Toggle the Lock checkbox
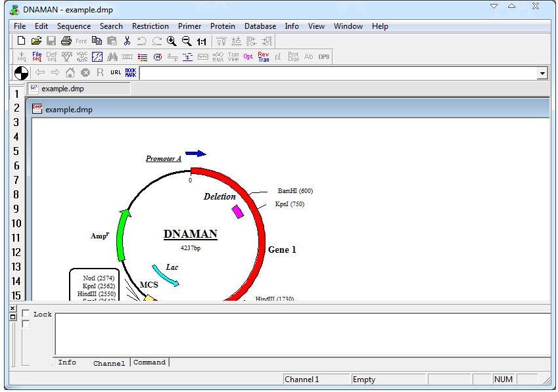The image size is (558, 392). click(26, 313)
